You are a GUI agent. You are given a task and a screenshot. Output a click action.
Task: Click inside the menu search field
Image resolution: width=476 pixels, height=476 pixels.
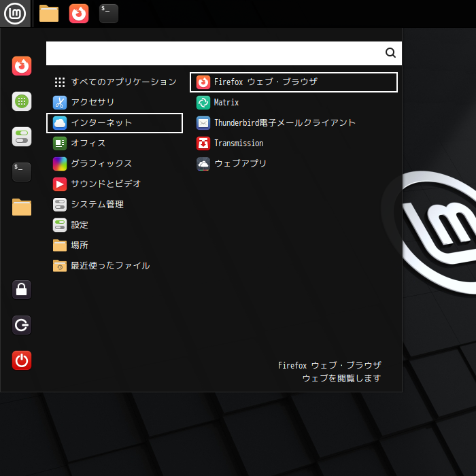click(x=224, y=53)
